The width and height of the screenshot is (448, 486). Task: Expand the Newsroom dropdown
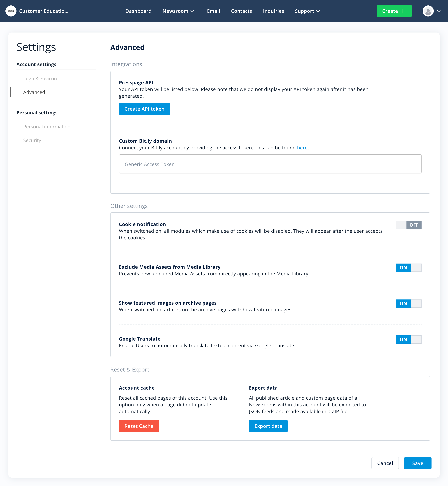point(179,11)
